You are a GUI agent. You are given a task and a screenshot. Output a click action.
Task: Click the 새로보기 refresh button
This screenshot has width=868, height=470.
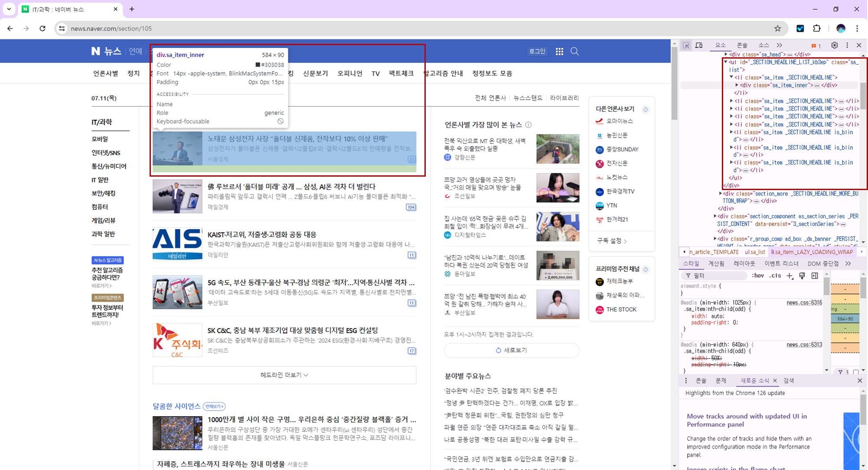coord(511,350)
